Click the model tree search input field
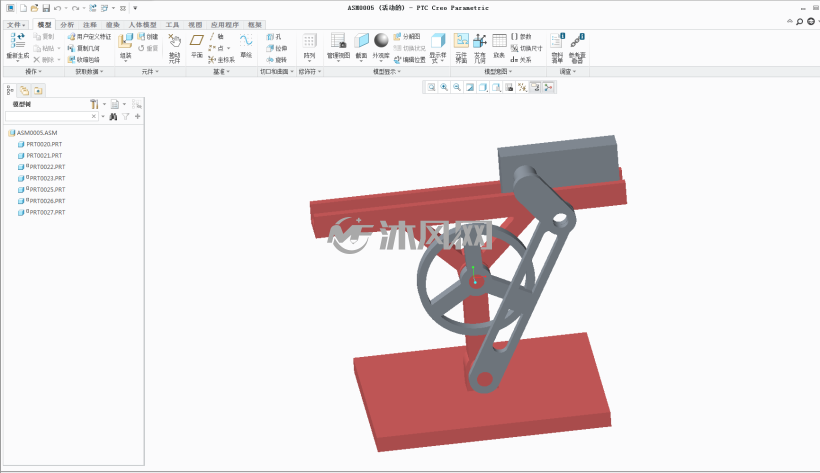820x473 pixels. click(x=51, y=117)
